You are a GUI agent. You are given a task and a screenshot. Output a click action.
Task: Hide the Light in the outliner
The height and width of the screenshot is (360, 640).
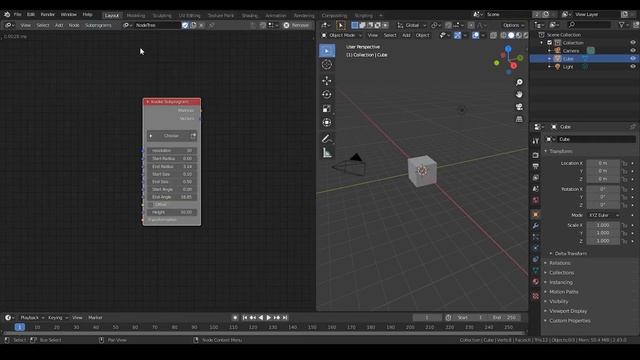[x=633, y=67]
